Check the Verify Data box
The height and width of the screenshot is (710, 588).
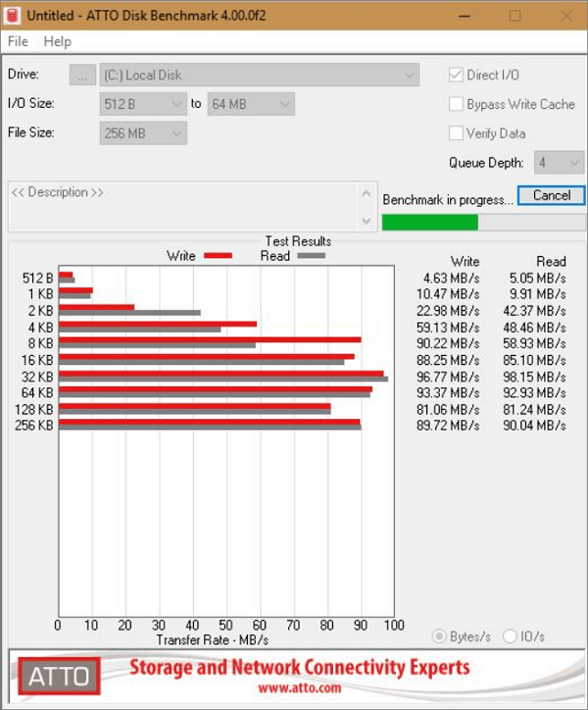point(456,133)
